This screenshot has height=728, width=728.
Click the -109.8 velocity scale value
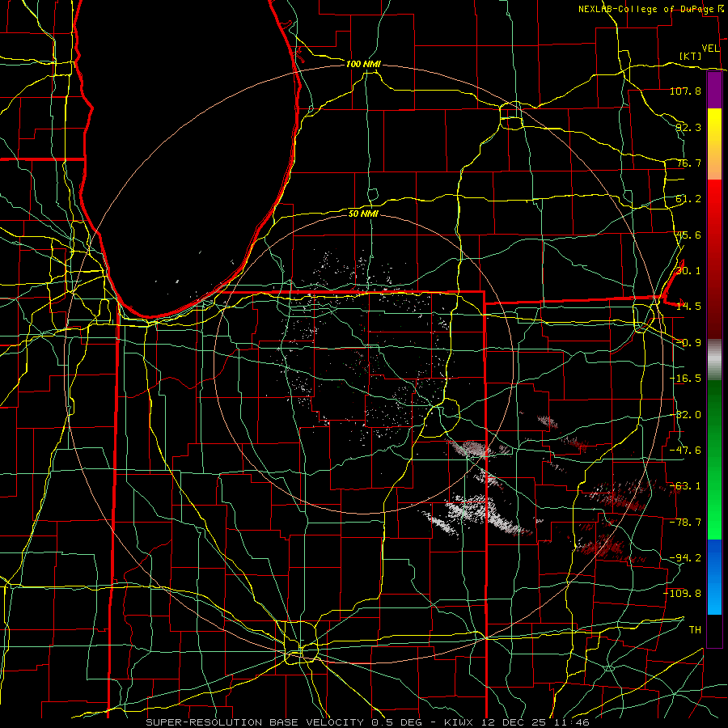click(683, 594)
